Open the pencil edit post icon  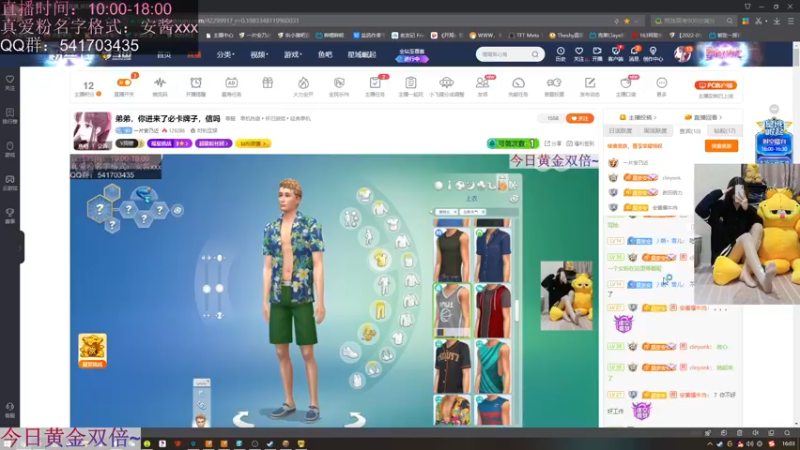tap(590, 83)
